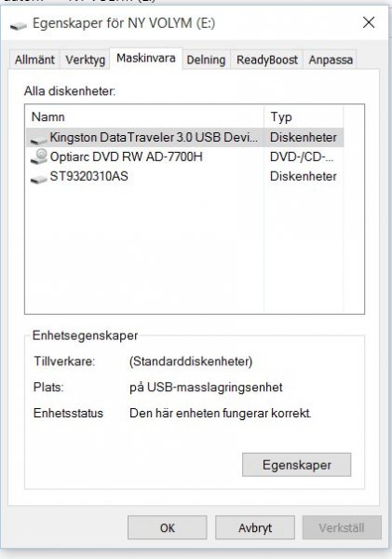Open device Egenskaper button
The width and height of the screenshot is (392, 559).
(296, 465)
